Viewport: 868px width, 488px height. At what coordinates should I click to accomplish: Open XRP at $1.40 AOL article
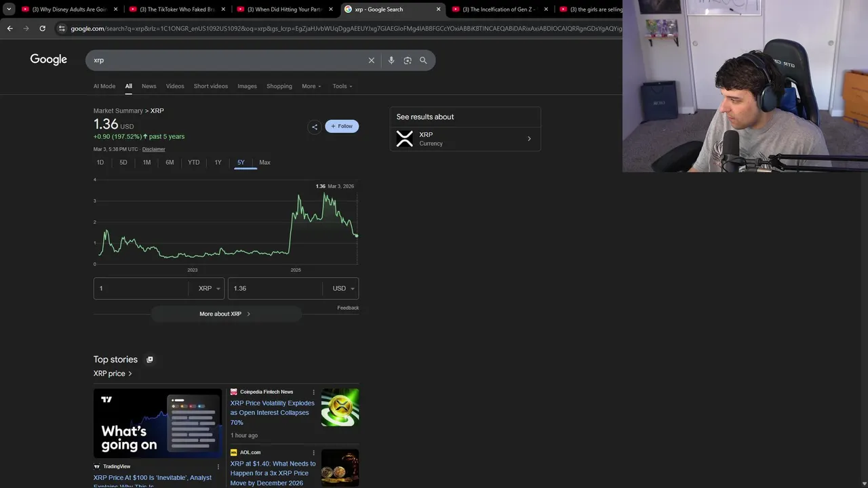coord(273,473)
